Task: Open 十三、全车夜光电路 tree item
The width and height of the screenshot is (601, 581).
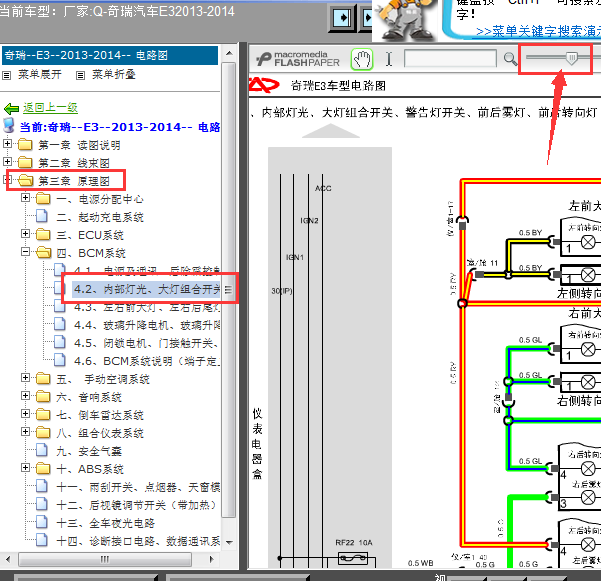Action: [x=105, y=524]
